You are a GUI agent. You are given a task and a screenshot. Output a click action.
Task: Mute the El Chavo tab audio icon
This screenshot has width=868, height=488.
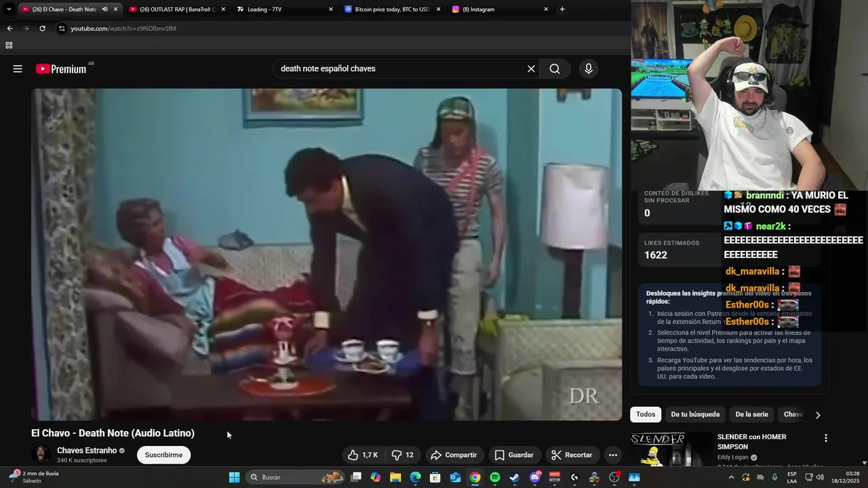104,9
